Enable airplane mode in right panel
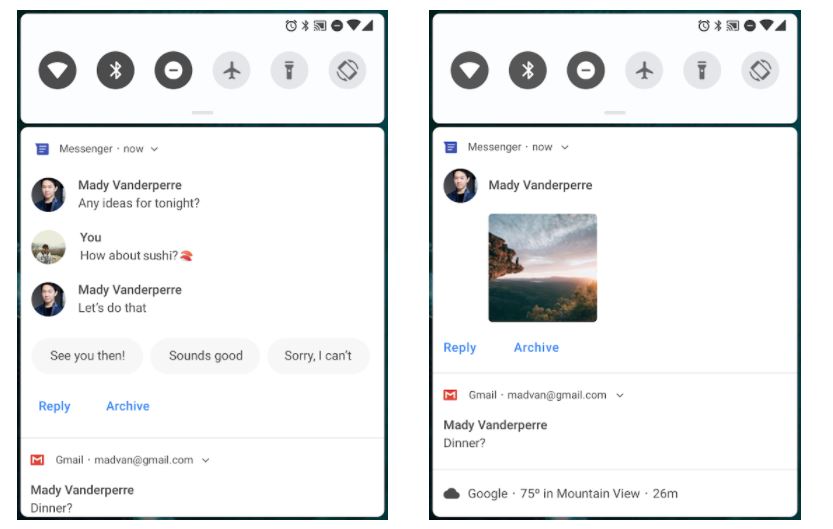This screenshot has width=833, height=529. coord(644,70)
